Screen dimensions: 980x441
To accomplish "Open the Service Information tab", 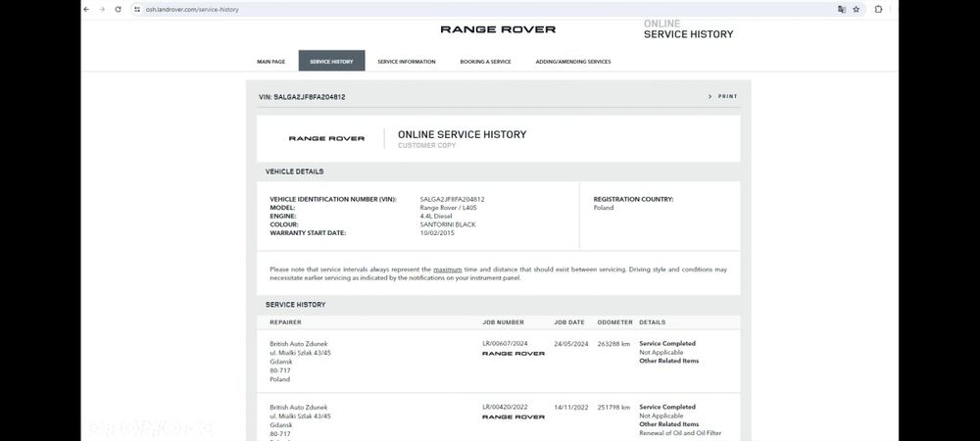I will (x=407, y=62).
